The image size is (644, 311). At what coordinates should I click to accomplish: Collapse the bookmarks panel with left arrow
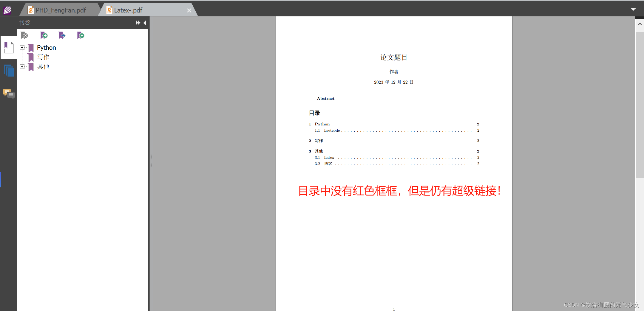(145, 23)
